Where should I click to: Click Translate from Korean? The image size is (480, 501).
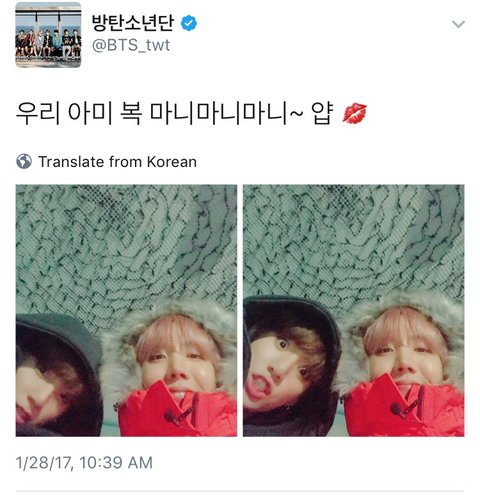pyautogui.click(x=117, y=162)
